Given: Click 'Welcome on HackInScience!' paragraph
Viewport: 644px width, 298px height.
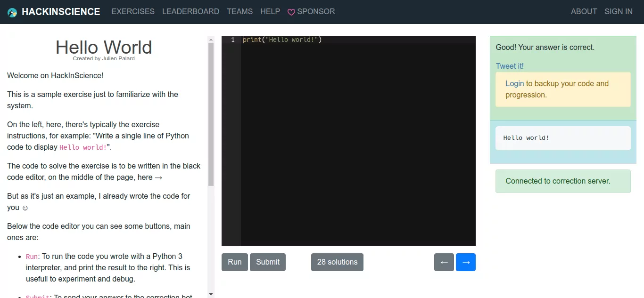Looking at the screenshot, I should [55, 76].
